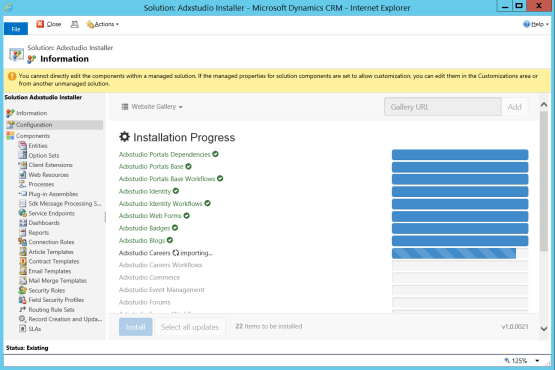Click the Entities icon
The image size is (555, 370).
pos(23,146)
